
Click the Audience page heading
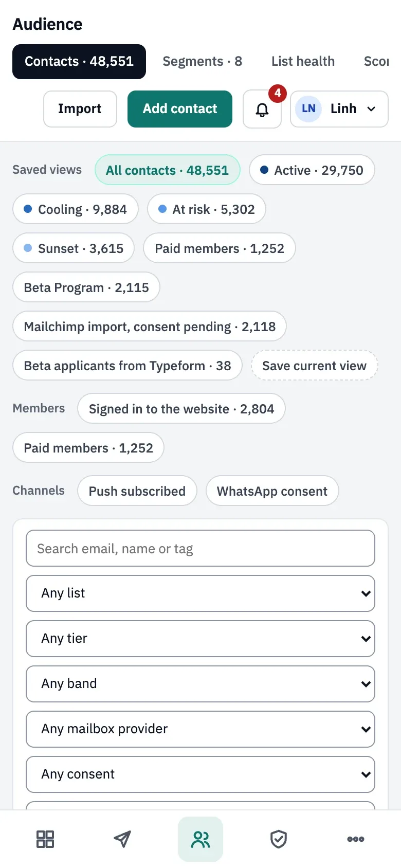[x=47, y=24]
